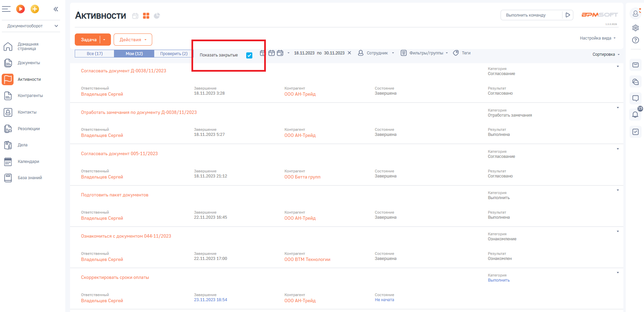The width and height of the screenshot is (644, 312).
Task: Click the one-day calendar filter icon
Action: [x=262, y=53]
